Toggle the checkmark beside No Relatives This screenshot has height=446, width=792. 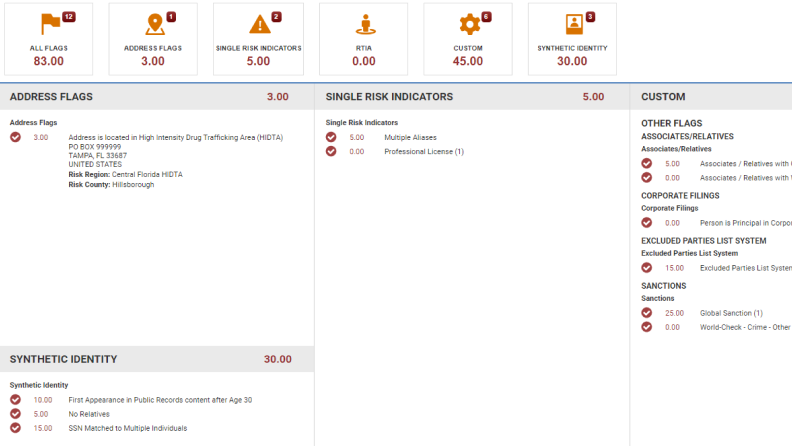pyautogui.click(x=15, y=414)
